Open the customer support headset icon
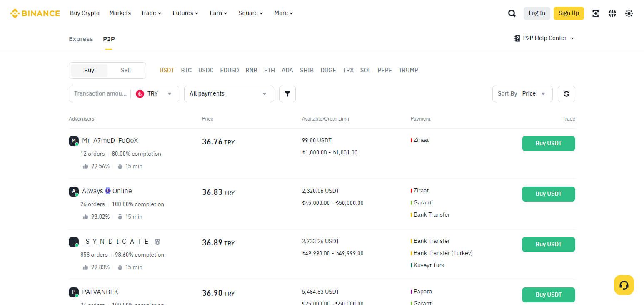This screenshot has width=644, height=305. click(x=624, y=285)
